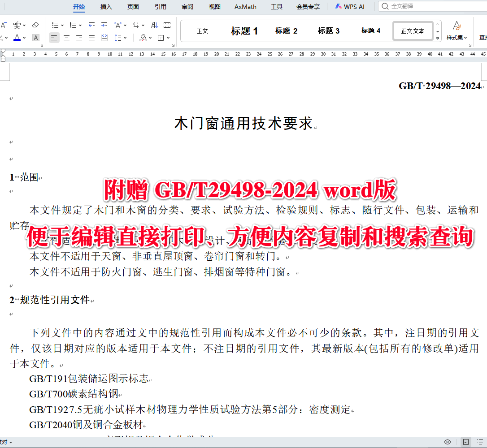Open the 审阅 ribbon tab
Viewport: 487px width, 448px height.
coord(187,6)
